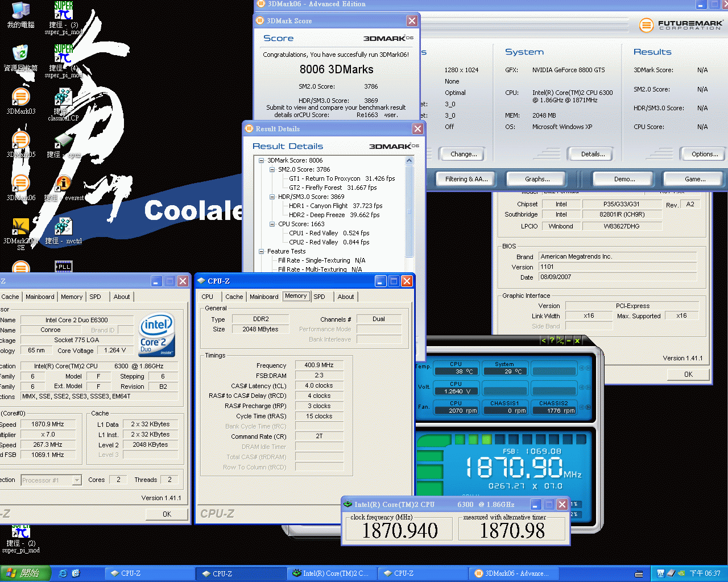Open the Processor #1 selection dropdown
Screen dimensions: 728x582
click(77, 480)
